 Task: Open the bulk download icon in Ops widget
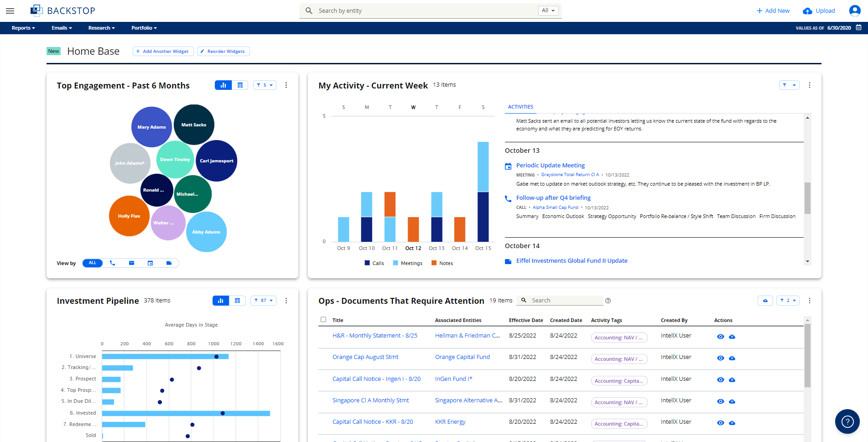(x=765, y=301)
